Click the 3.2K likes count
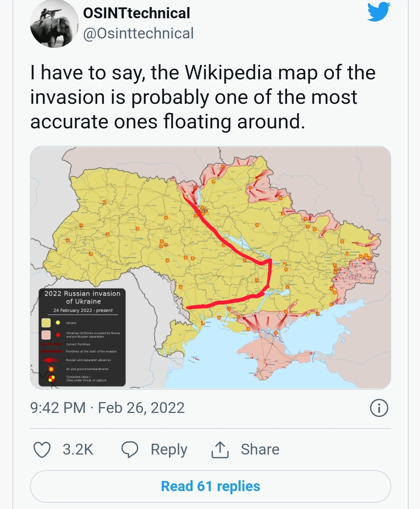 click(x=78, y=450)
